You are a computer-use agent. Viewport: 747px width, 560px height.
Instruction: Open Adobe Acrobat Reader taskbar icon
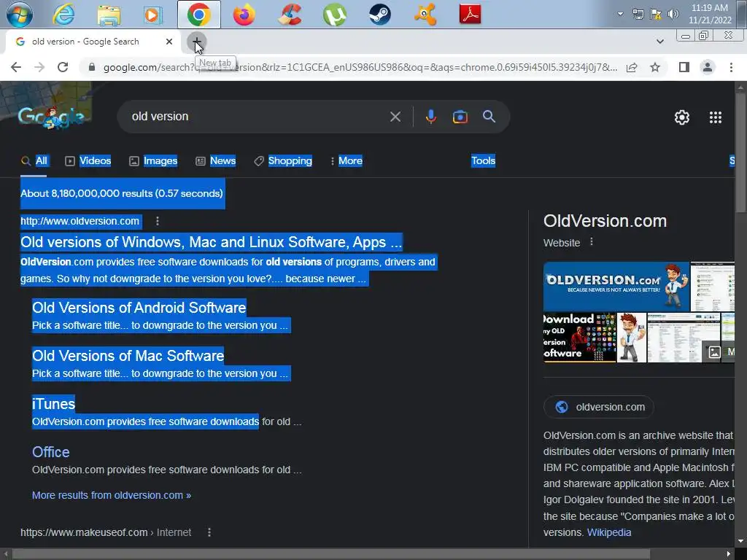pyautogui.click(x=471, y=14)
